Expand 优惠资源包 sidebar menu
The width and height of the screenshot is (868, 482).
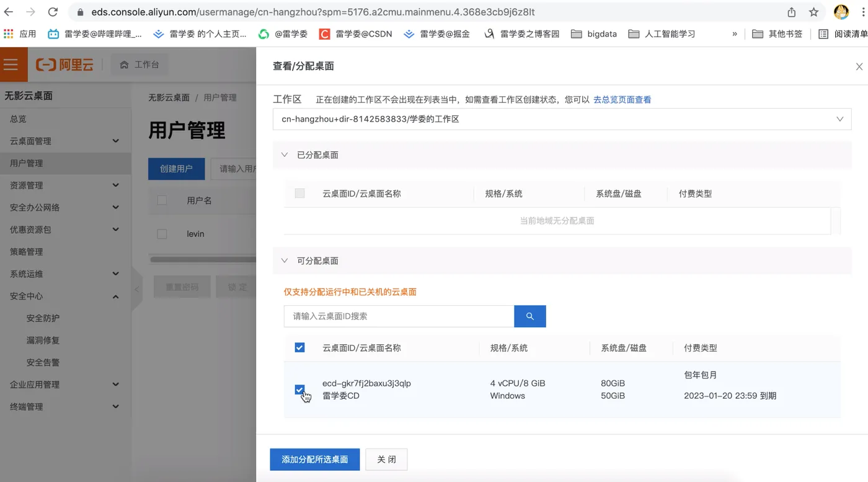pyautogui.click(x=65, y=230)
